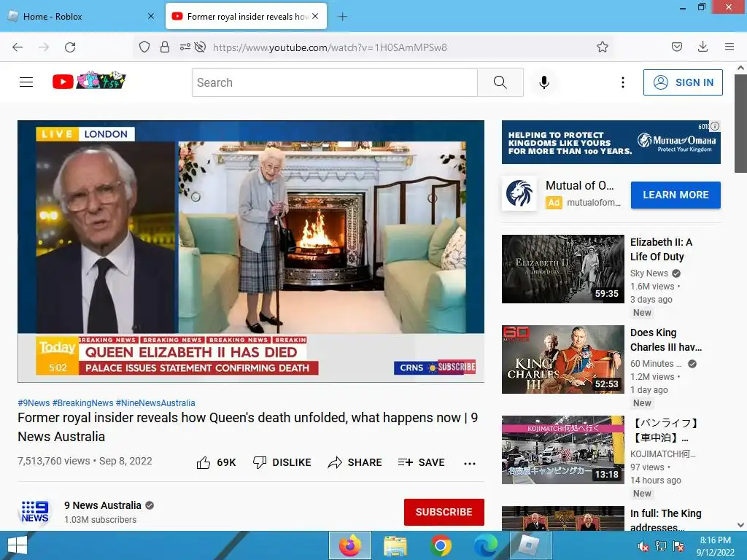Screen dimensions: 747x560
Task: Go to YouTube home via logo
Action: (x=88, y=82)
